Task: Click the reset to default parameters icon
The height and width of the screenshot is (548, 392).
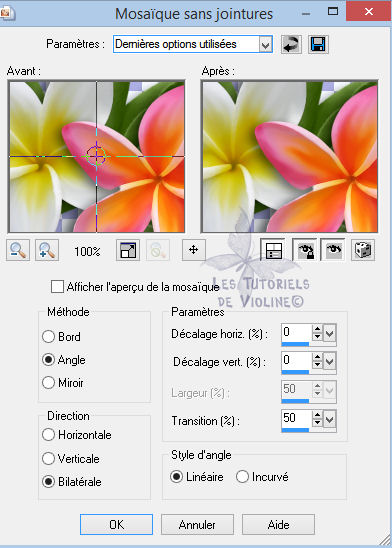Action: click(x=291, y=44)
